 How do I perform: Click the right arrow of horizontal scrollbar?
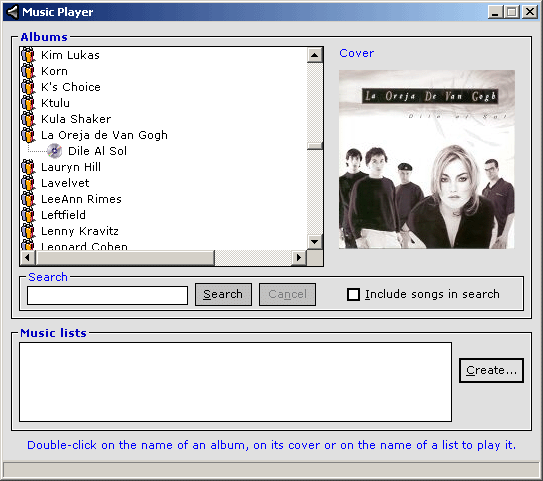299,258
